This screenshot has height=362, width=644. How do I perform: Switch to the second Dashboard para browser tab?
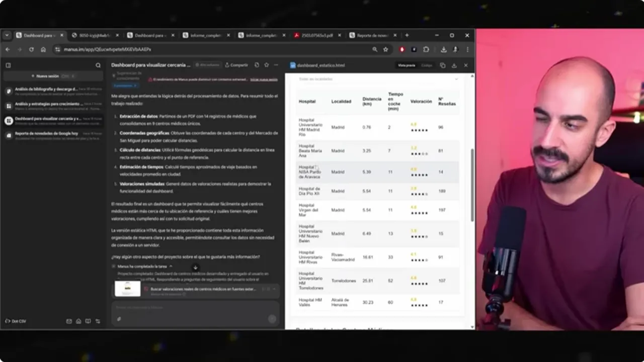pos(150,36)
